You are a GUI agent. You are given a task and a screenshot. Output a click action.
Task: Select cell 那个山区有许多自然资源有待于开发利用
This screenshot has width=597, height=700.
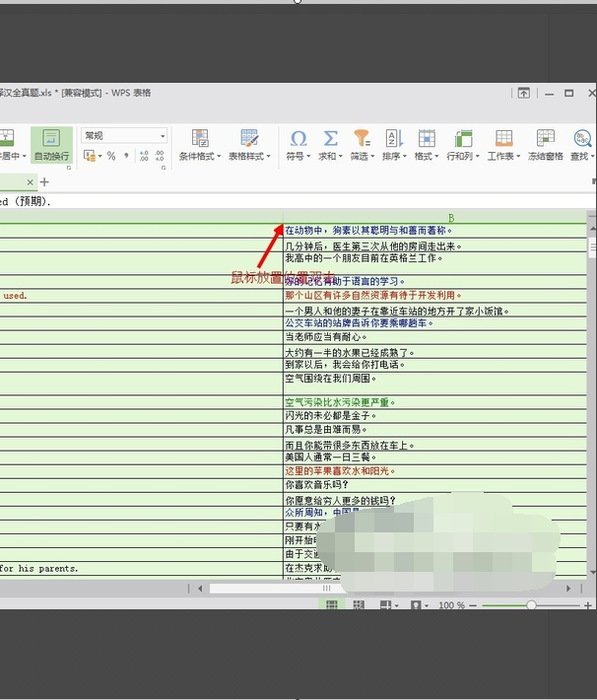[435, 296]
